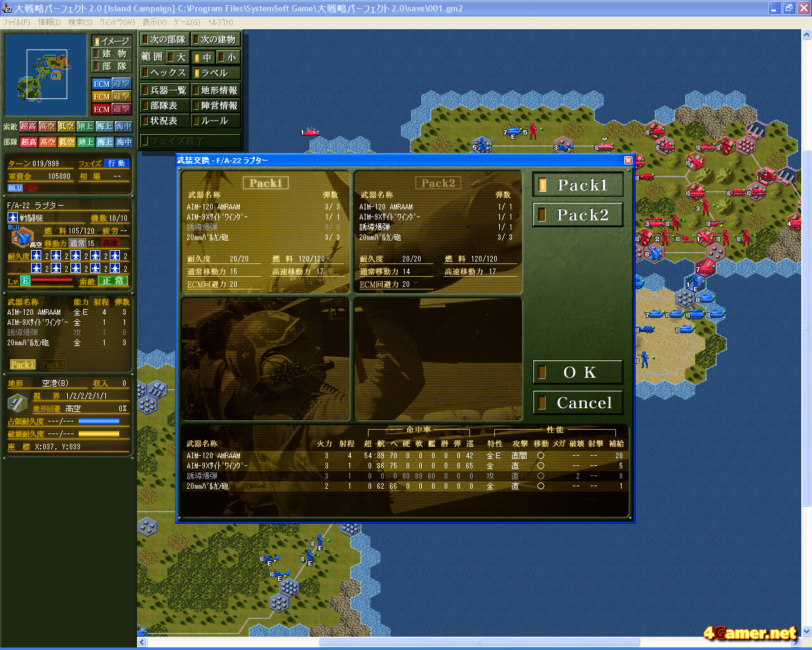Toggle the yellow 迎撃 intercept indicator
The image size is (812, 650).
[121, 96]
